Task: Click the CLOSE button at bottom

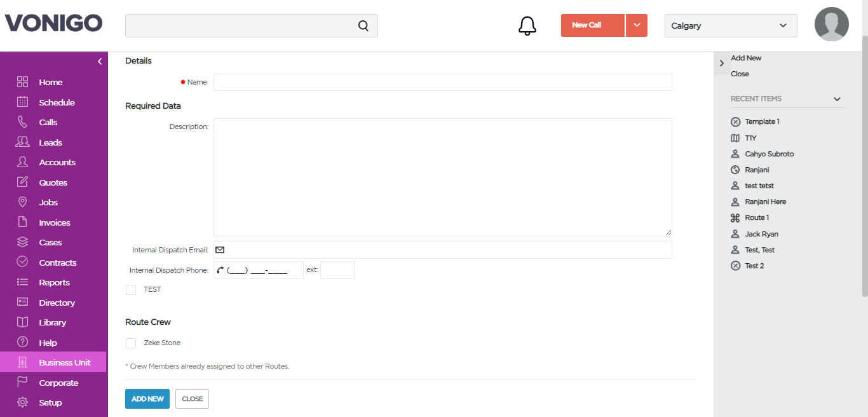Action: point(192,399)
